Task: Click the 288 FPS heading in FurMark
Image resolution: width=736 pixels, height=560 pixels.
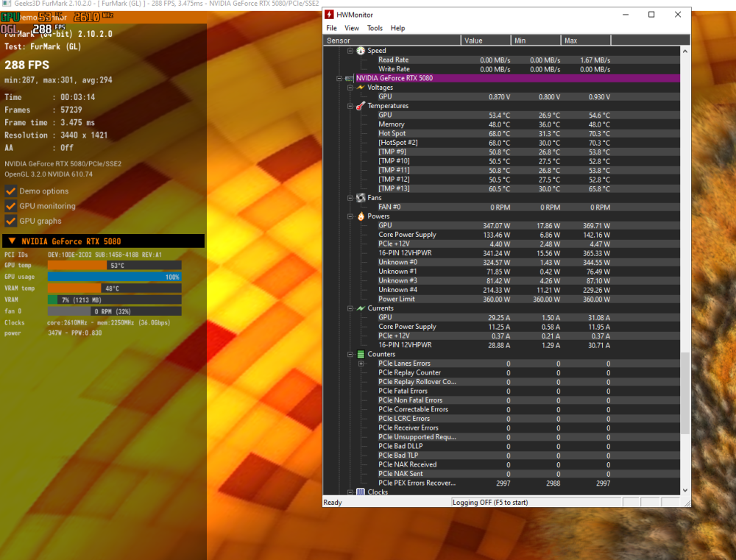Action: point(26,65)
